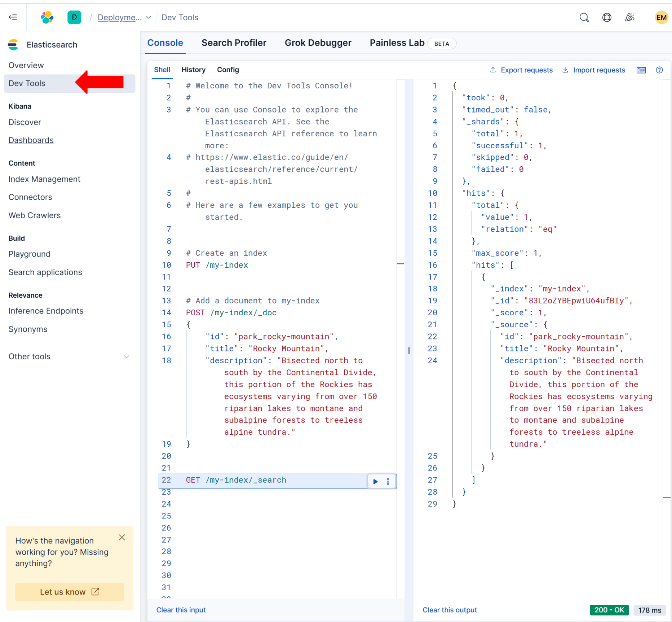Collapse the left navigation sidebar

(13, 17)
